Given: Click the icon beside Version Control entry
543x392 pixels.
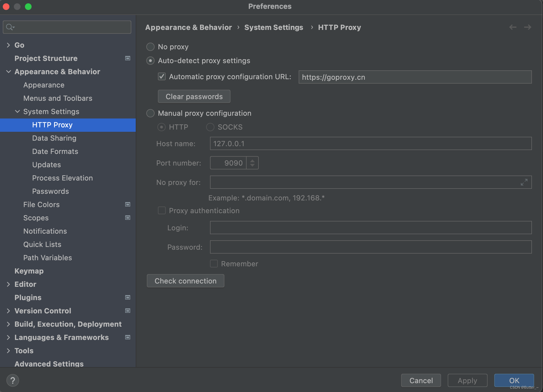Looking at the screenshot, I should (128, 311).
